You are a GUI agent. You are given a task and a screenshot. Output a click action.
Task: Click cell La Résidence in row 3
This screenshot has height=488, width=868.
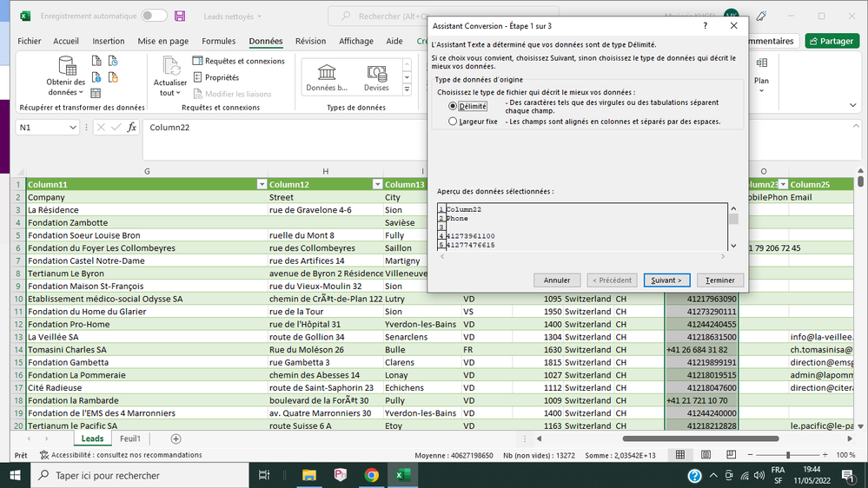(x=147, y=209)
